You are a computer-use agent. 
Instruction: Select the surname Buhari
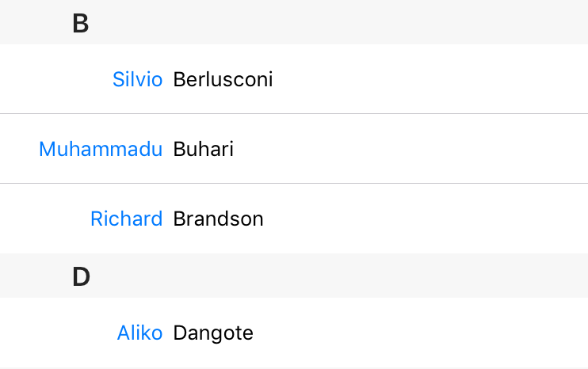tap(203, 149)
